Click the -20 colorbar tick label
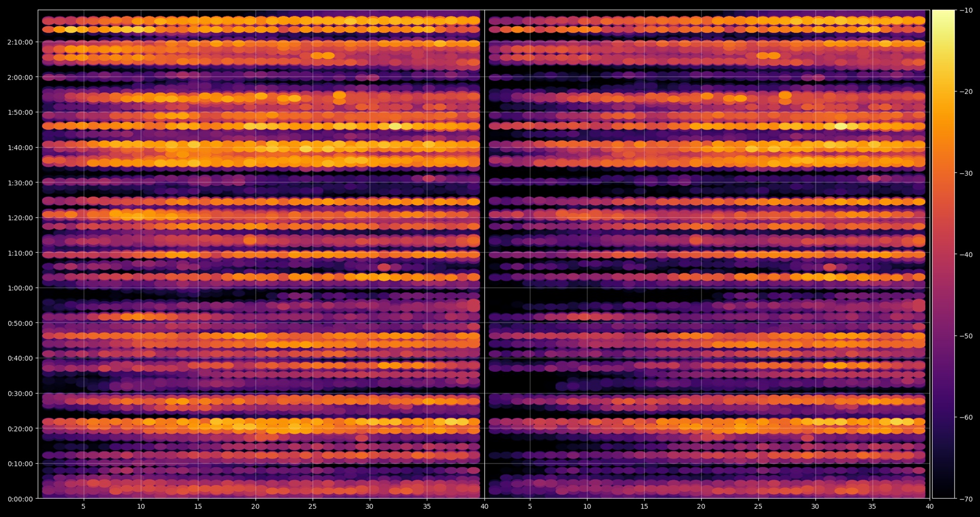Image resolution: width=980 pixels, height=517 pixels. click(x=966, y=92)
